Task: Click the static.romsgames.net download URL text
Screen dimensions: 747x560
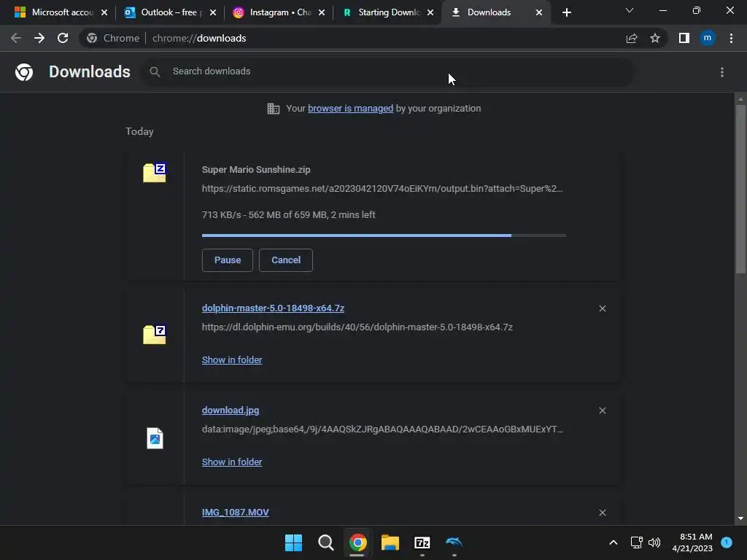Action: click(x=382, y=189)
